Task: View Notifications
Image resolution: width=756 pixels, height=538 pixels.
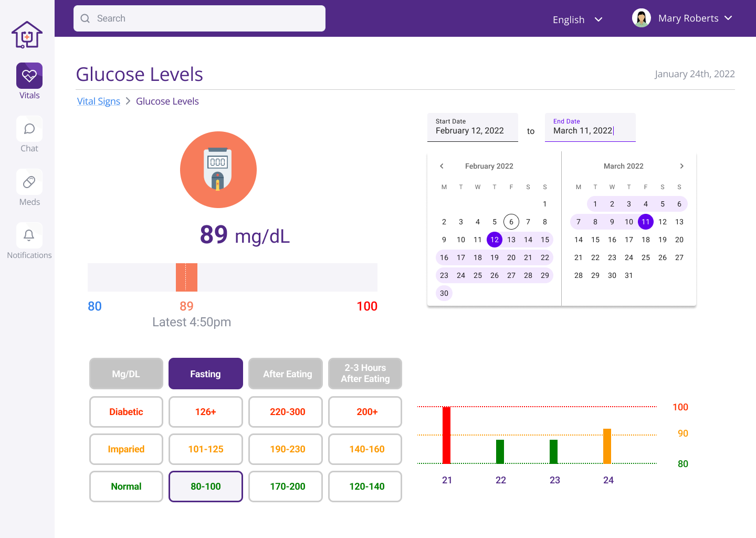Action: (29, 241)
